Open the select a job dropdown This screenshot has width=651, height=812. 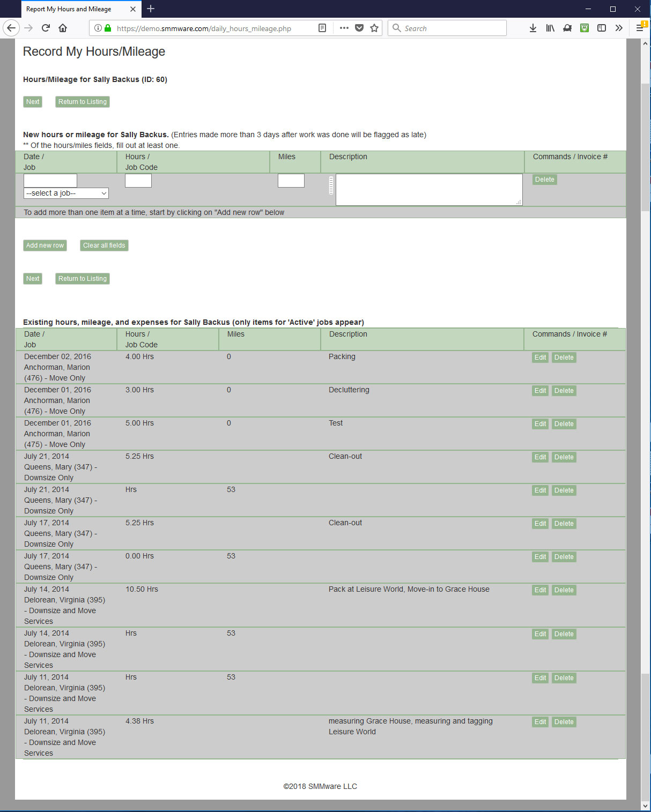pyautogui.click(x=66, y=193)
